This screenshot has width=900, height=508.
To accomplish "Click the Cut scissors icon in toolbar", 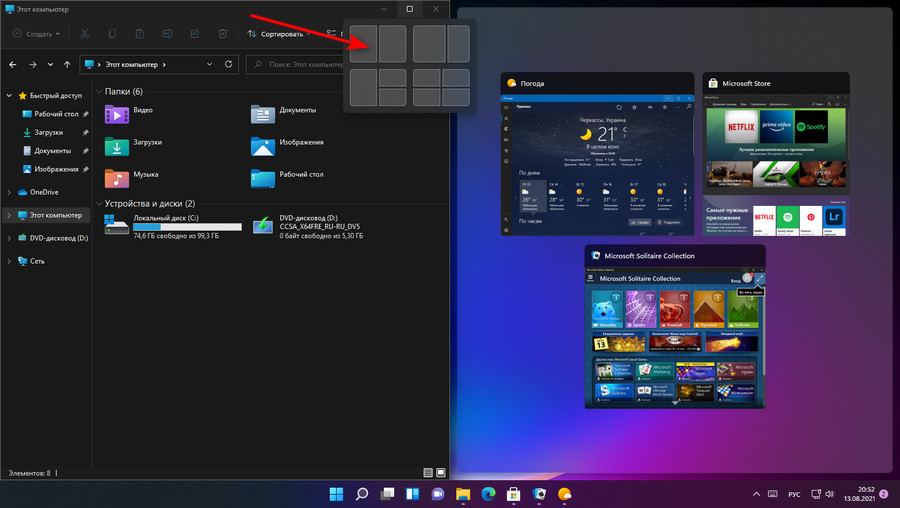I will point(84,34).
